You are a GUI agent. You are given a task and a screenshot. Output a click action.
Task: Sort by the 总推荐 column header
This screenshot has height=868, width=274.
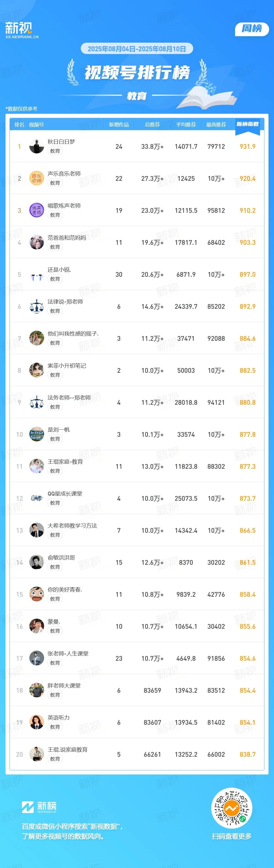[152, 125]
